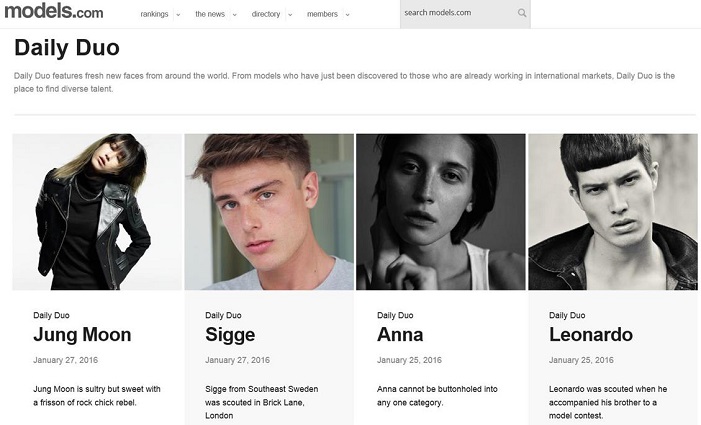
Task: Expand the rankings dropdown arrow
Action: [178, 15]
